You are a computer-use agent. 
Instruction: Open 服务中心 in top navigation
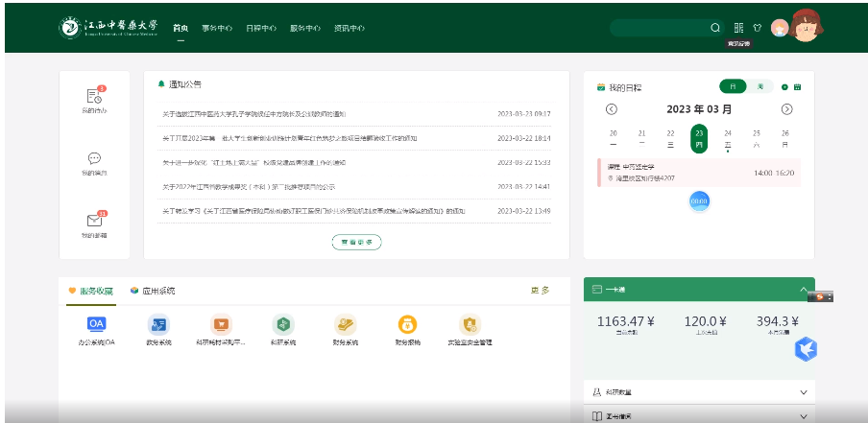point(305,28)
